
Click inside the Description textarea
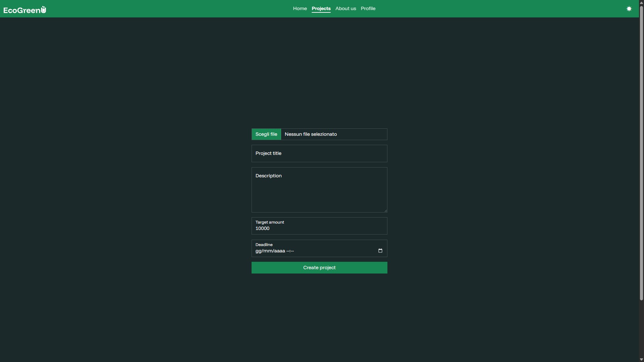[x=319, y=191]
